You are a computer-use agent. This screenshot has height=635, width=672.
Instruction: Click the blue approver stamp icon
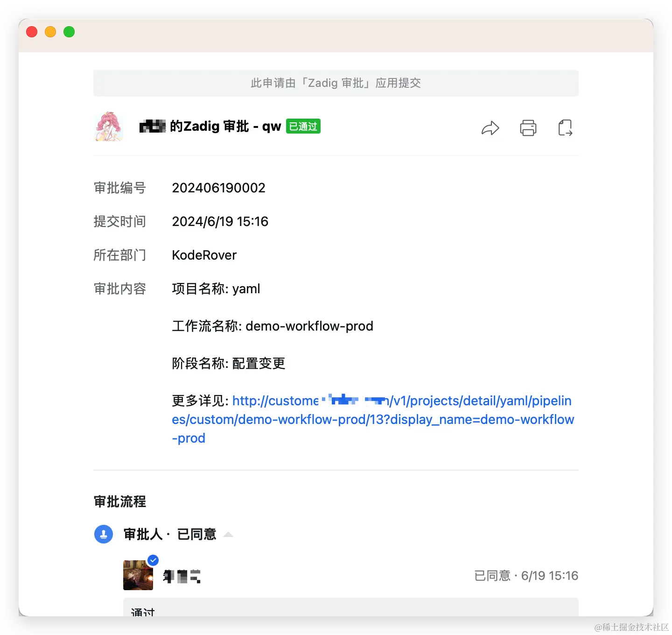(104, 534)
